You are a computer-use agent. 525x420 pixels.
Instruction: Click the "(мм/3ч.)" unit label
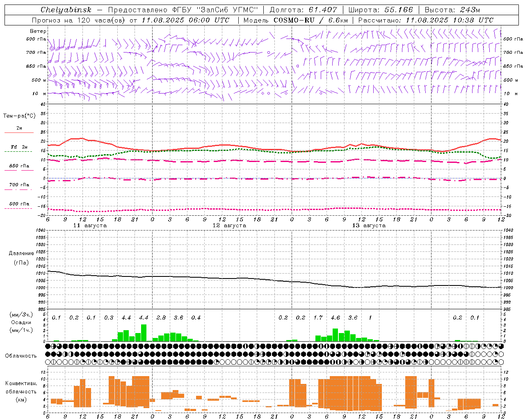coord(21,315)
